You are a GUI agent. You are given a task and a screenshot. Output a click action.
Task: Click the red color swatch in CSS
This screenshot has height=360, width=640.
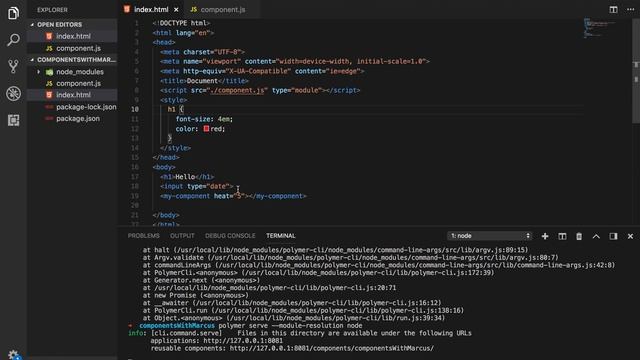pos(206,129)
